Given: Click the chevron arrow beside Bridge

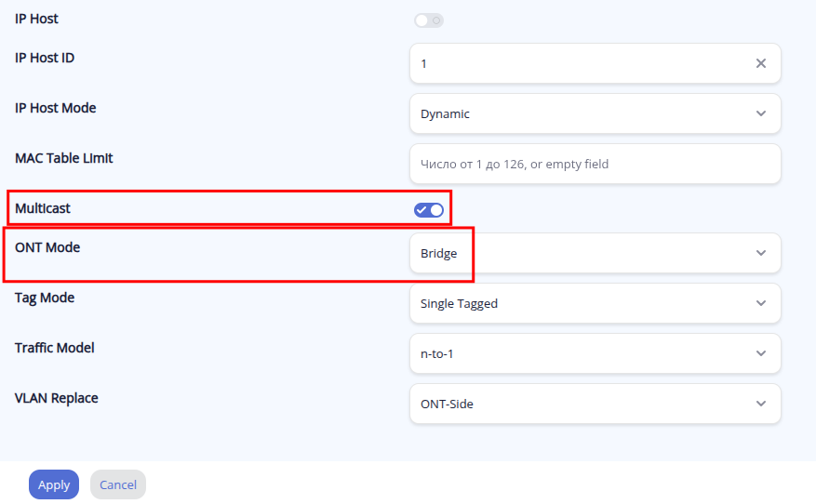Looking at the screenshot, I should (760, 253).
